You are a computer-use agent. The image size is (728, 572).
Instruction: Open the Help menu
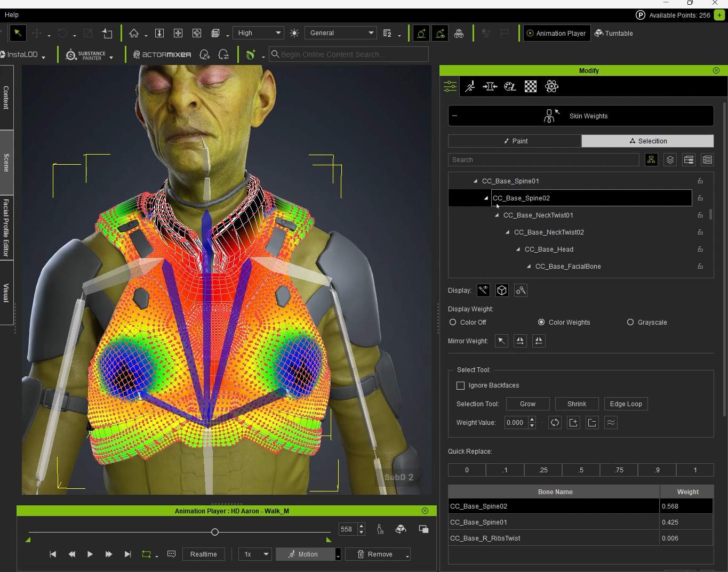point(11,15)
